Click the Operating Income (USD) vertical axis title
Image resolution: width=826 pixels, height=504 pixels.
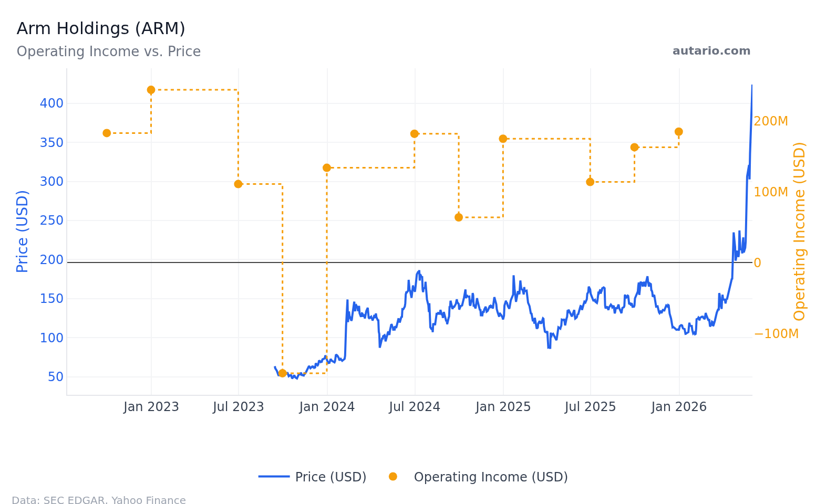point(799,232)
